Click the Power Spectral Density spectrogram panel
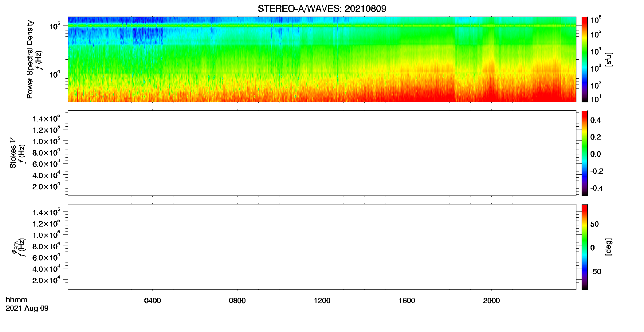 pyautogui.click(x=322, y=59)
